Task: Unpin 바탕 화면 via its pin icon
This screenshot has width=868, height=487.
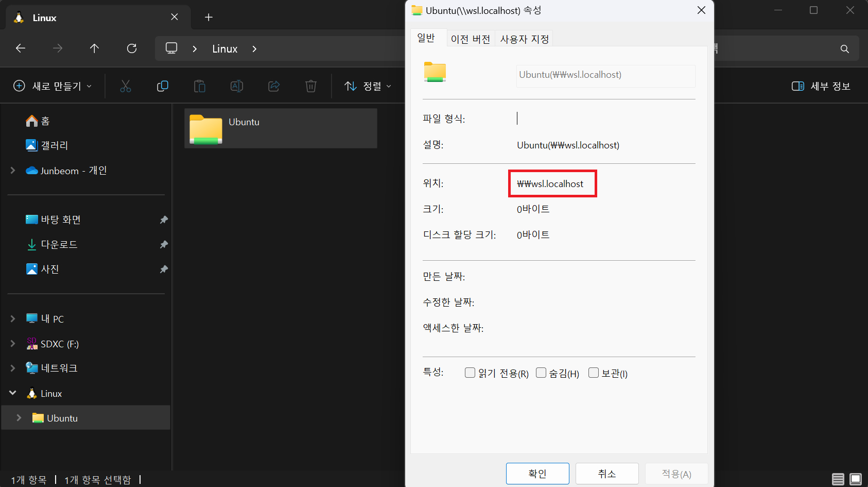Action: coord(164,220)
